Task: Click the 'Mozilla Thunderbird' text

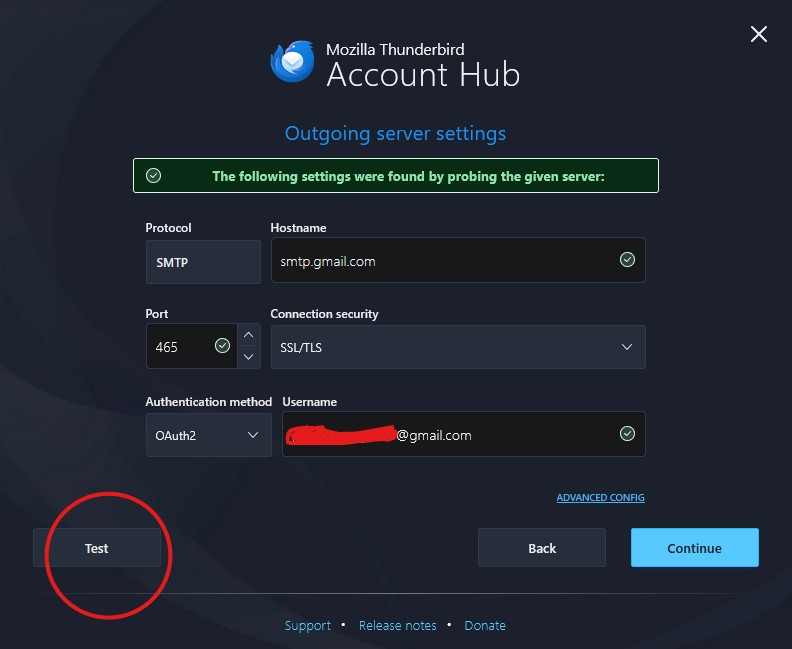Action: [x=395, y=49]
